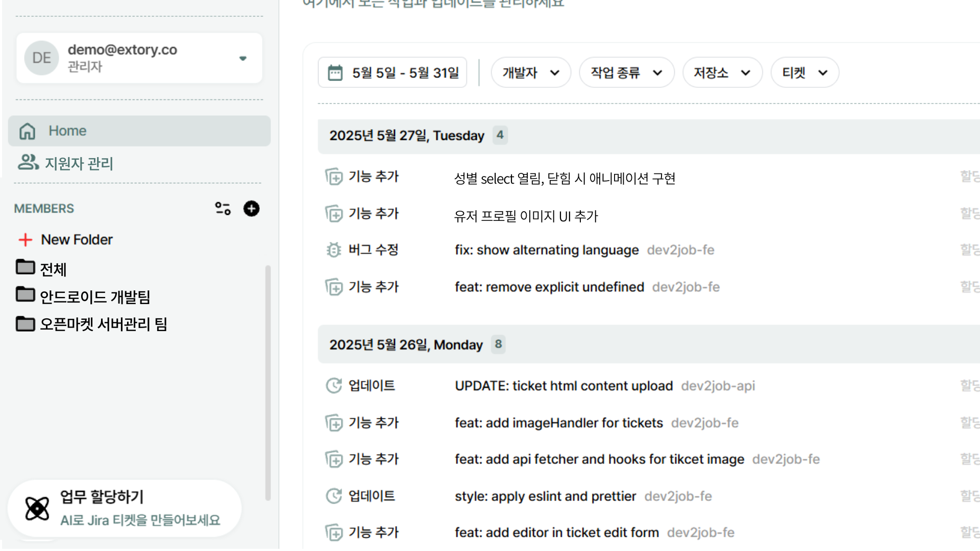
Task: Open the 작업 종류 dropdown
Action: pyautogui.click(x=626, y=73)
